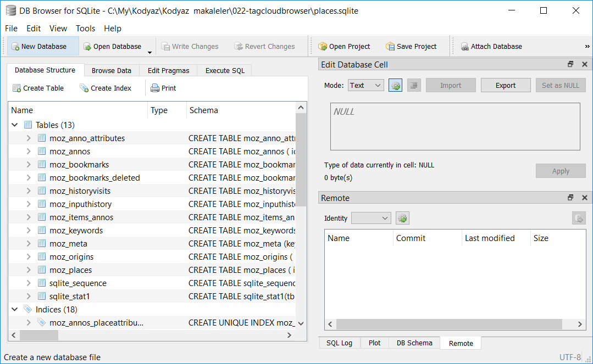Open the Edit menu

(34, 29)
